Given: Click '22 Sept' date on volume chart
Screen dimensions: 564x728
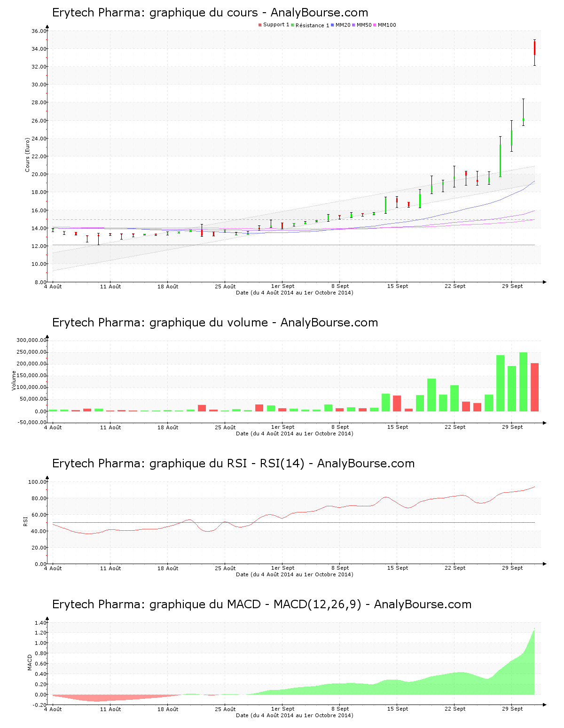Looking at the screenshot, I should 455,427.
